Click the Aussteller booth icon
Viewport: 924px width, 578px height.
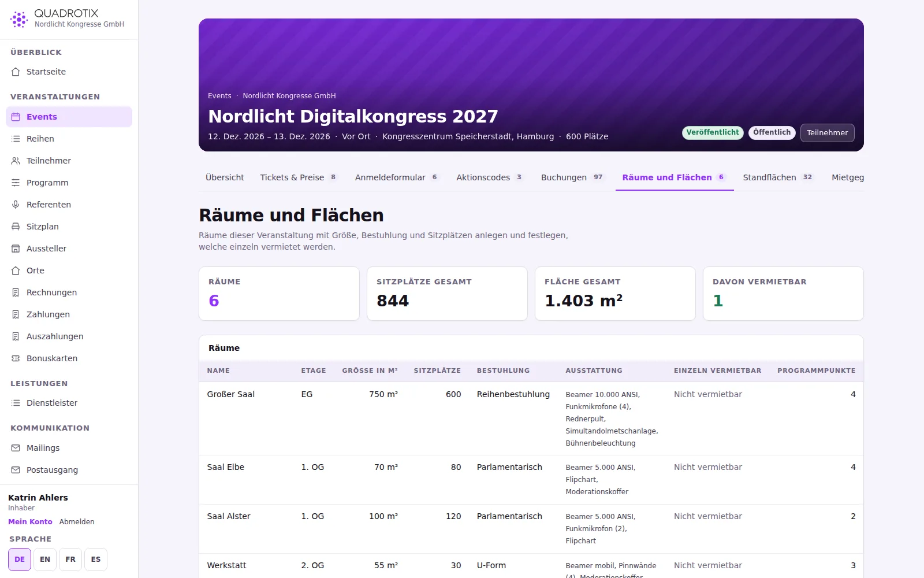(16, 249)
